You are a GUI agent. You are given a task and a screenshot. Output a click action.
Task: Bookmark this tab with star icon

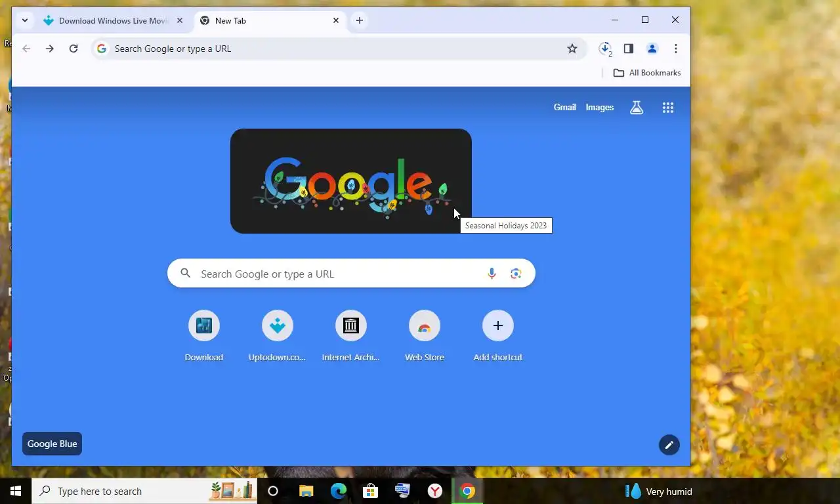(x=572, y=49)
